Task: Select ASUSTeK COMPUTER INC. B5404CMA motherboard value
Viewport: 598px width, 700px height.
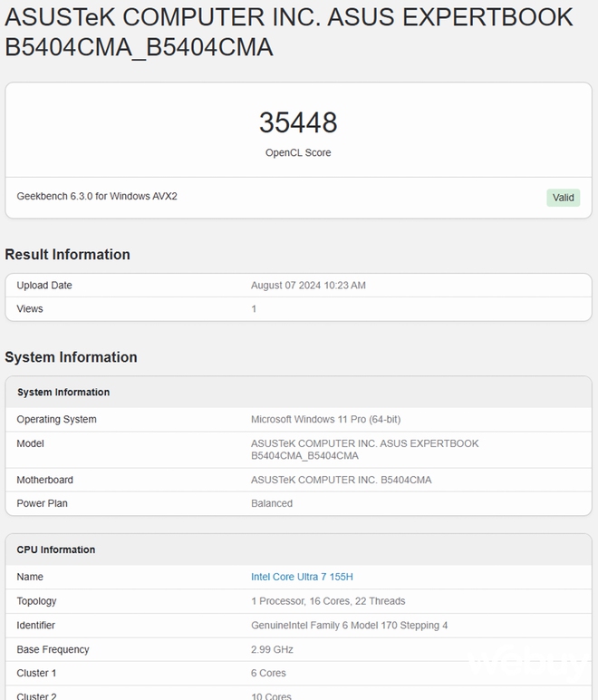Action: click(342, 480)
